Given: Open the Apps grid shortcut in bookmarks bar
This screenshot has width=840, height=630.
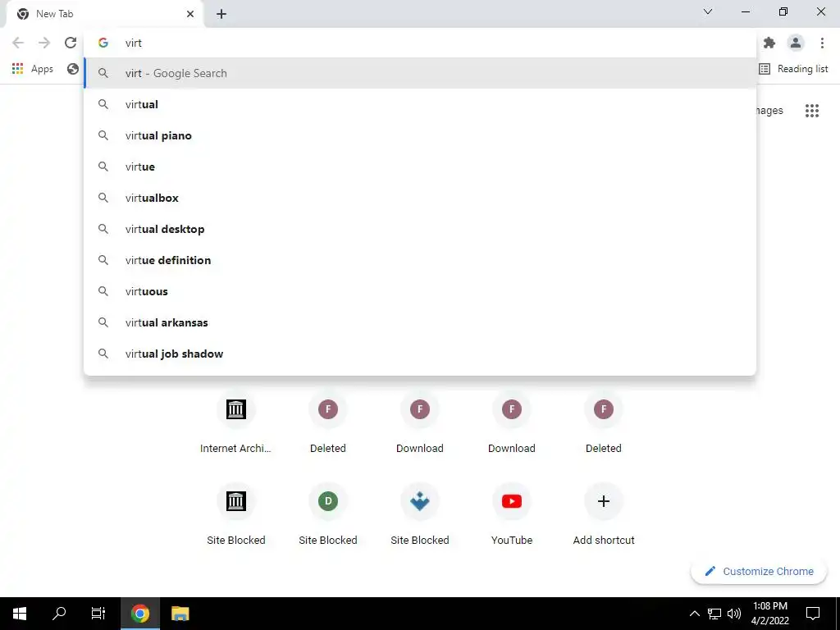Looking at the screenshot, I should point(33,69).
